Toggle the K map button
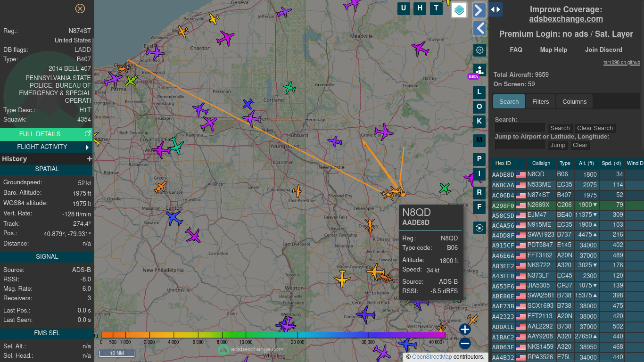This screenshot has width=644, height=362. pyautogui.click(x=479, y=122)
